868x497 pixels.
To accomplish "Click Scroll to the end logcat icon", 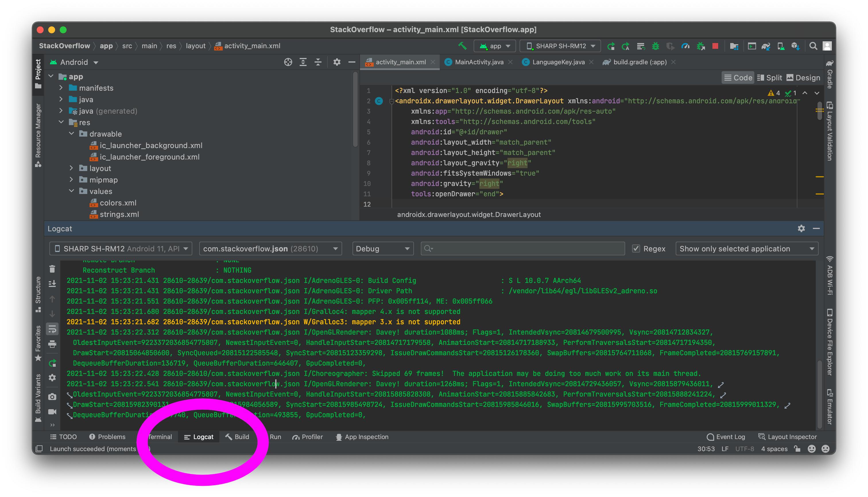I will tap(52, 284).
